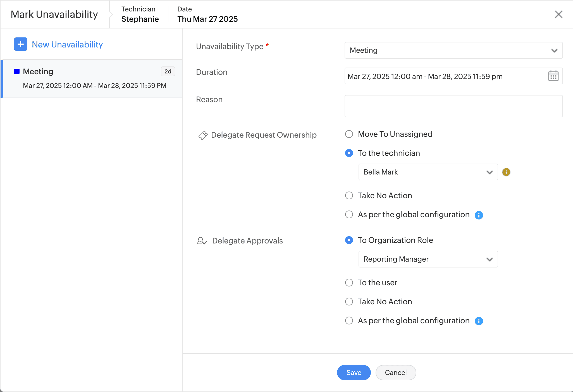Image resolution: width=573 pixels, height=392 pixels.
Task: Click into the Reason text field
Action: click(453, 106)
